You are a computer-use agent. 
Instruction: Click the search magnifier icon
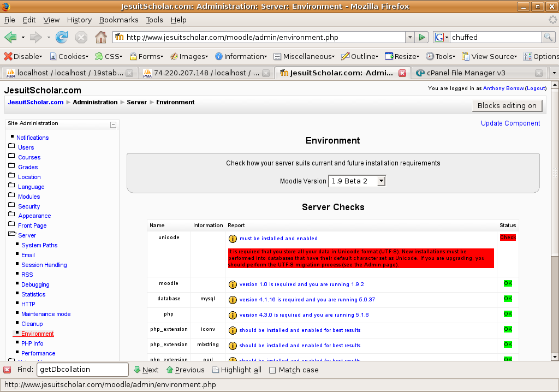coord(548,37)
